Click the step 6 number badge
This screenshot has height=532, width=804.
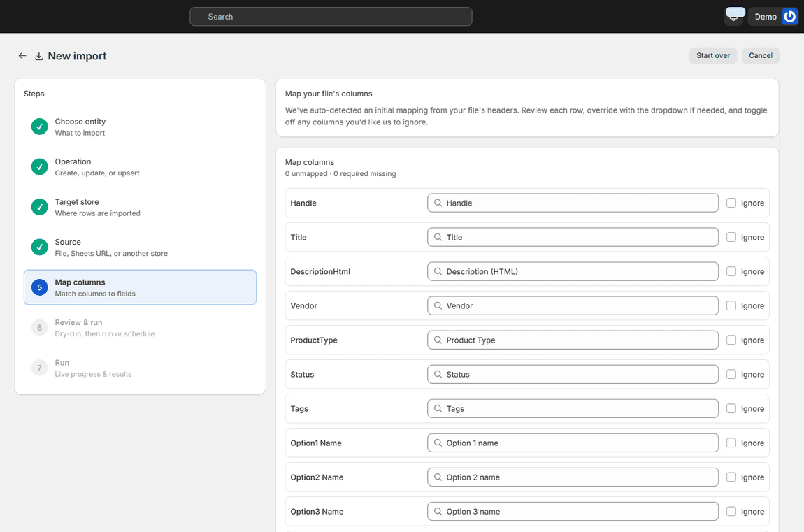(x=39, y=327)
